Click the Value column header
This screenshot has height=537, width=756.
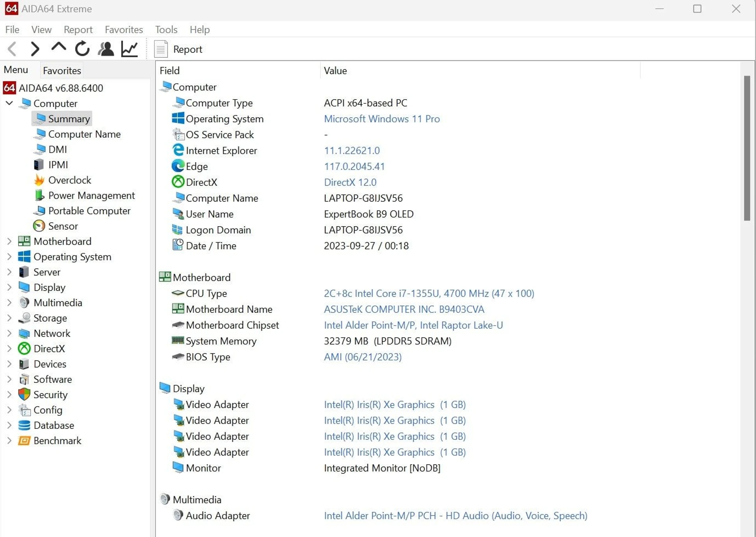point(480,70)
